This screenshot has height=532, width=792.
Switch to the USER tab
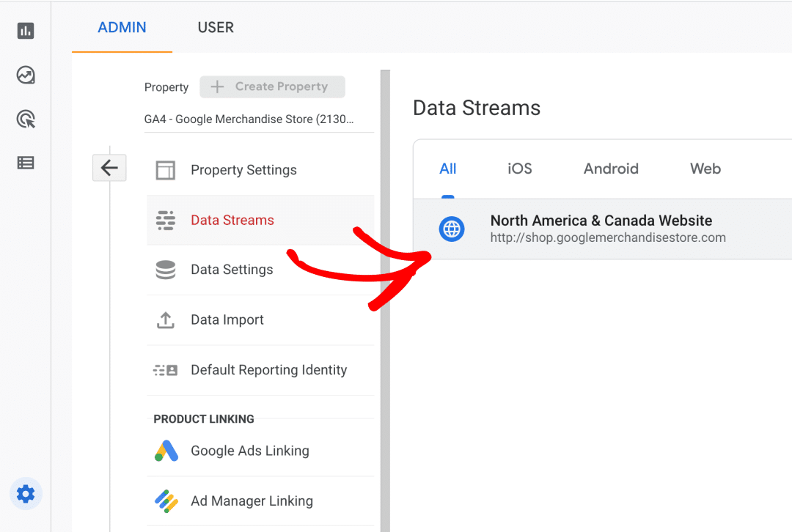215,27
